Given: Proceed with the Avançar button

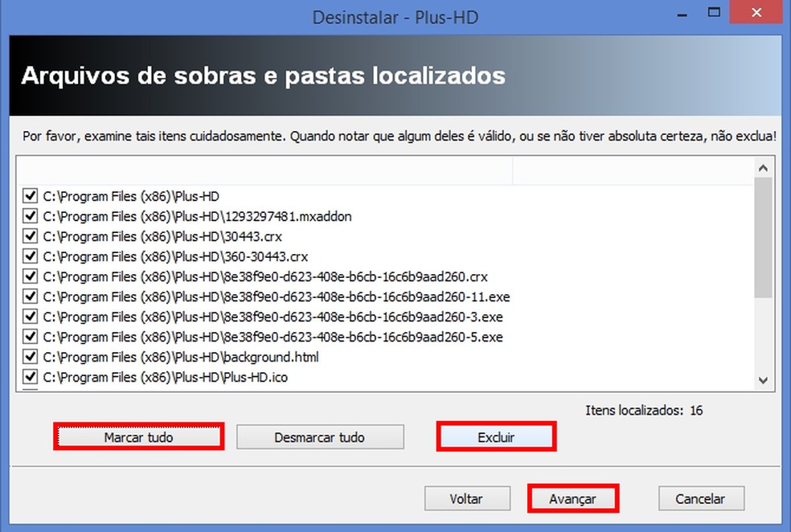Looking at the screenshot, I should [x=573, y=499].
